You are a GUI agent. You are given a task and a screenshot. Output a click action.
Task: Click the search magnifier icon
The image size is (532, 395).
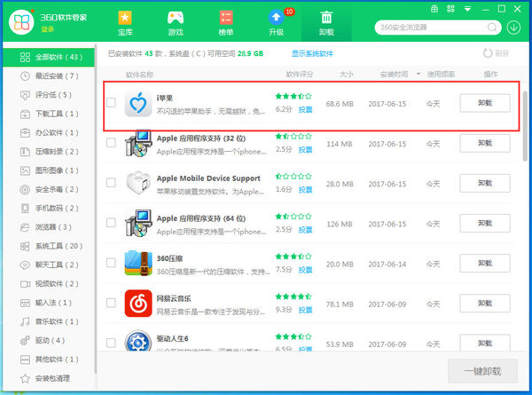tap(491, 28)
